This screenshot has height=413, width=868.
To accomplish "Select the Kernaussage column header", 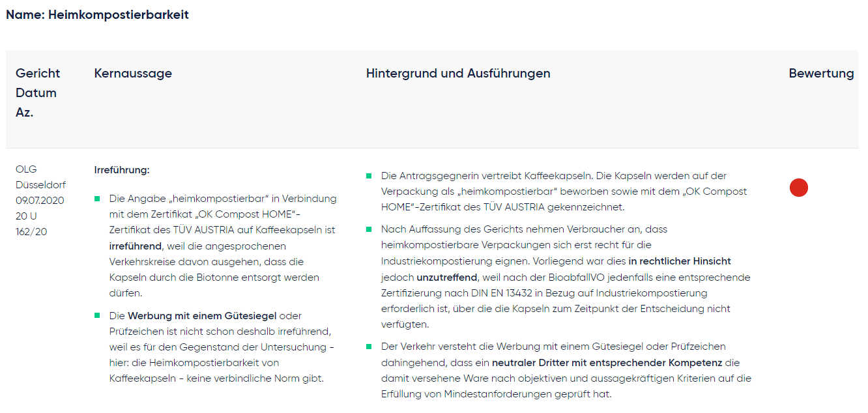I will click(x=133, y=74).
